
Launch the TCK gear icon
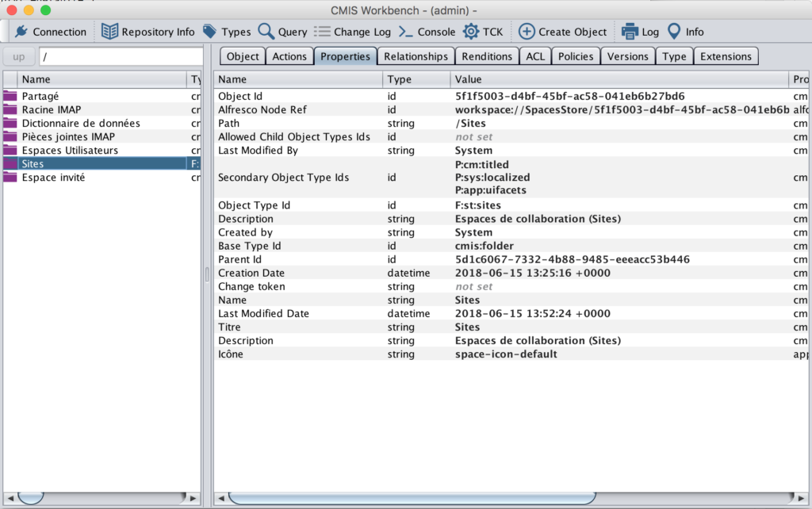pyautogui.click(x=471, y=32)
